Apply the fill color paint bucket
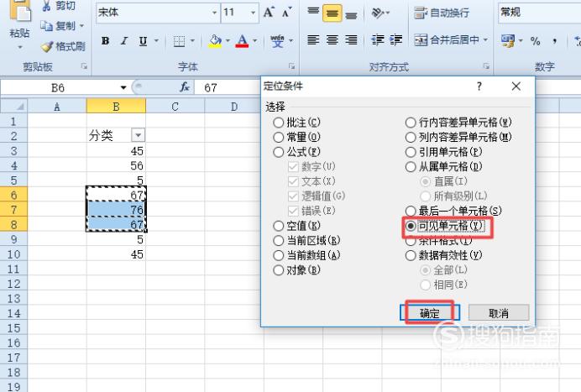Screen dimensions: 581x392 [x=215, y=41]
